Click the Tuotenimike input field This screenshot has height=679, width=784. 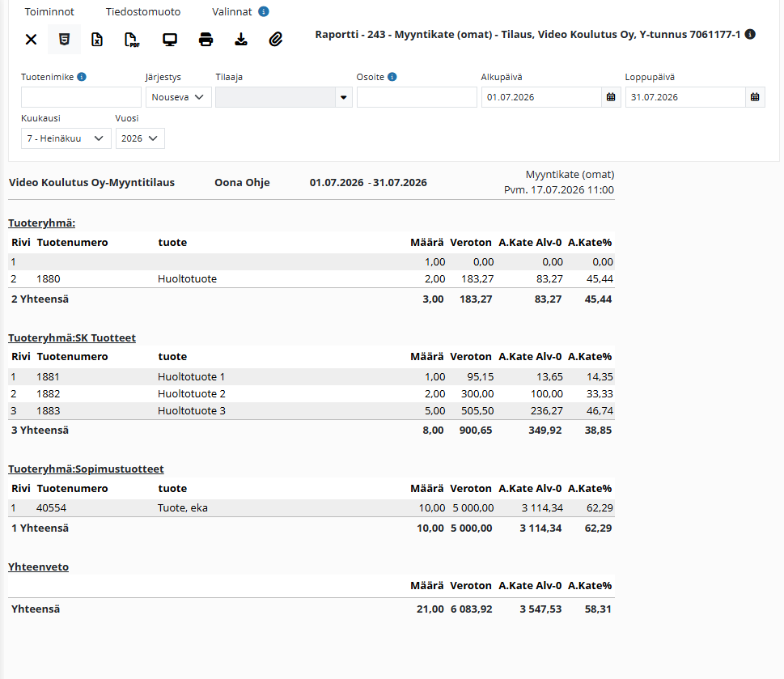coord(81,97)
